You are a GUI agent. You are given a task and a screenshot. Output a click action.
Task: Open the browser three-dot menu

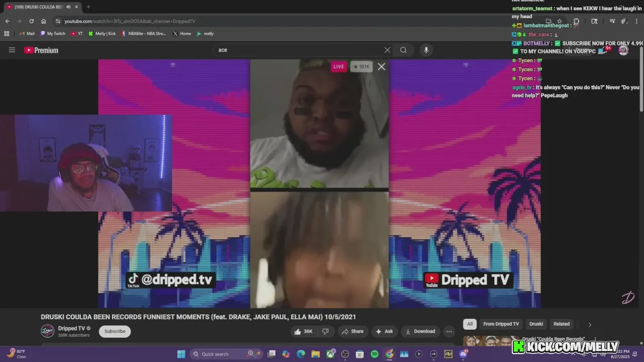point(635,21)
